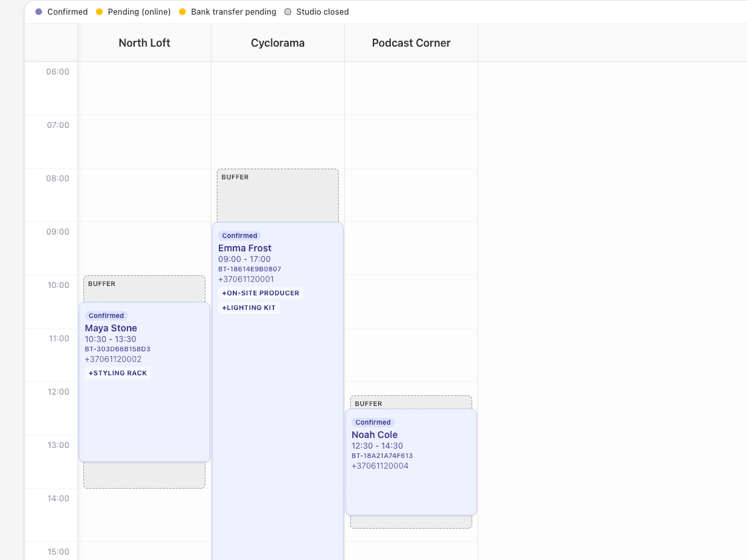Click the +LIGHTING KIT add-on tag

(x=249, y=308)
